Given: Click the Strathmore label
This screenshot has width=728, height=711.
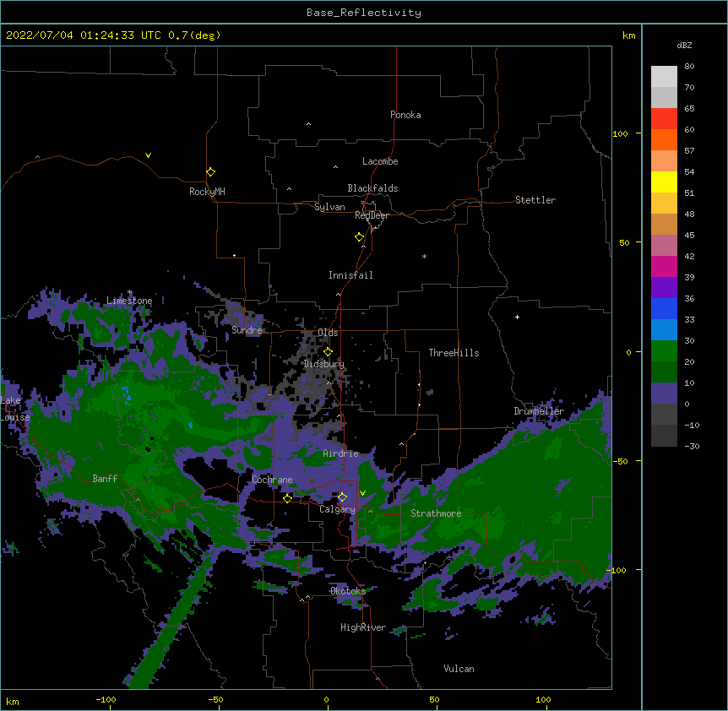Looking at the screenshot, I should pos(436,513).
